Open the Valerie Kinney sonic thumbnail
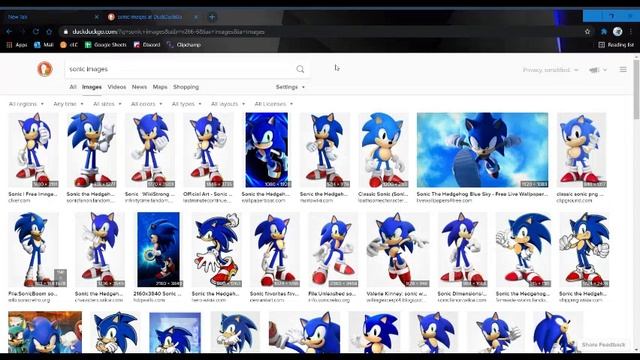 tap(398, 249)
